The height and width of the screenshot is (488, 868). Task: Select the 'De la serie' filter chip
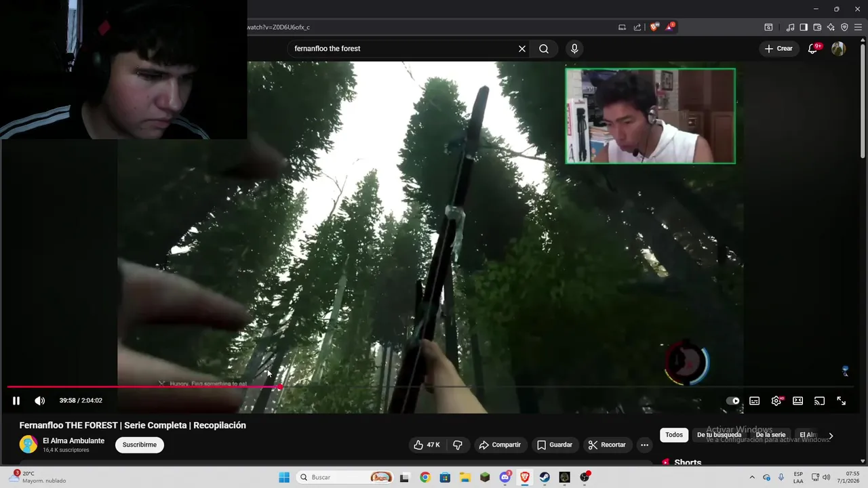pyautogui.click(x=770, y=435)
